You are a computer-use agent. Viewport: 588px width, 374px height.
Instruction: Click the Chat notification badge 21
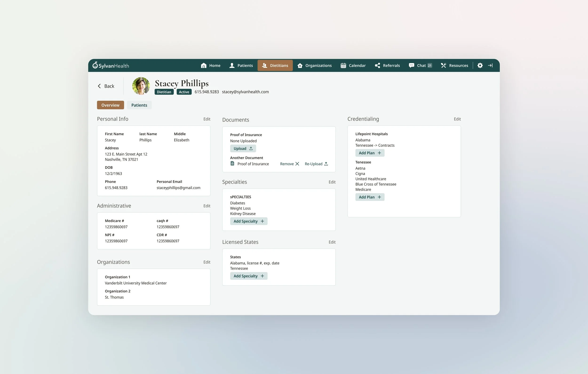pos(429,65)
